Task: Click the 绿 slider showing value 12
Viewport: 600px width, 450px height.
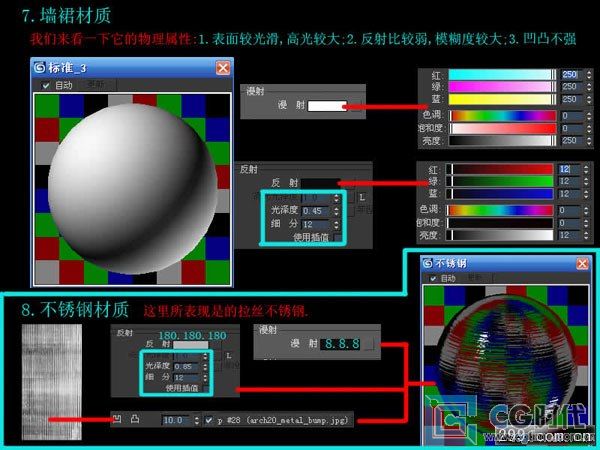Action: [500, 181]
